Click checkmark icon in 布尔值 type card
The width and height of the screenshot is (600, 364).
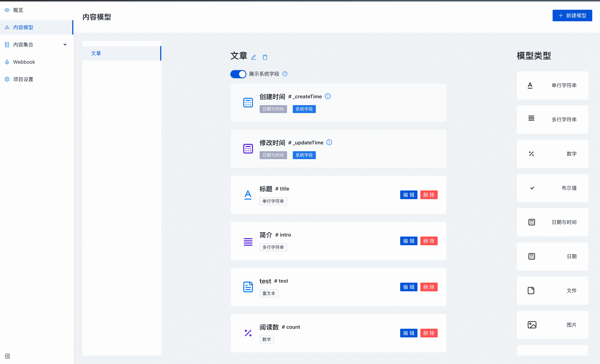coord(532,188)
